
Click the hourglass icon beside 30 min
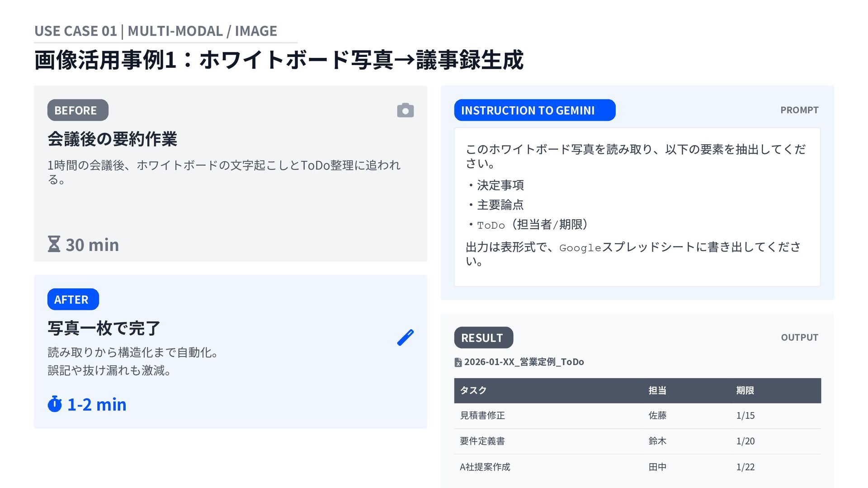click(x=54, y=244)
